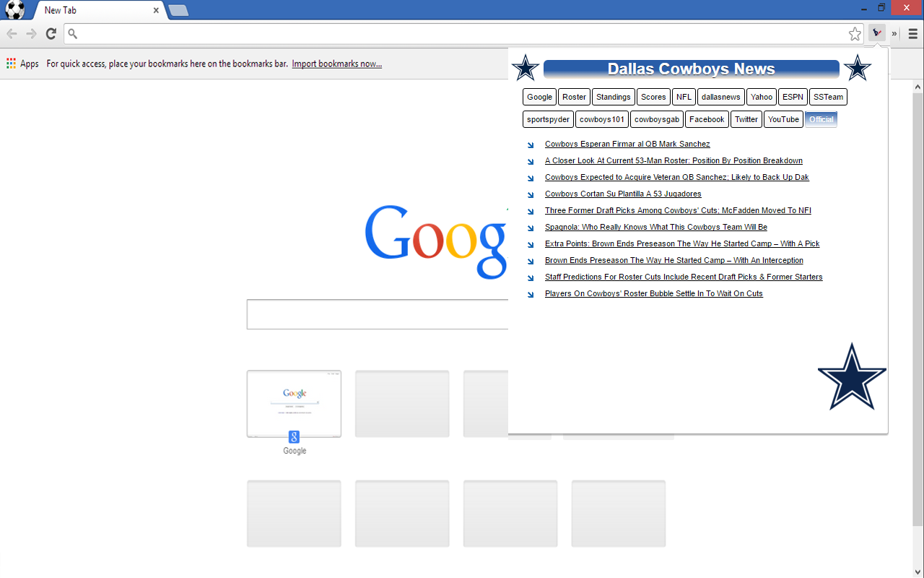Click the right star logo in popup header
The width and height of the screenshot is (924, 578).
(x=857, y=68)
